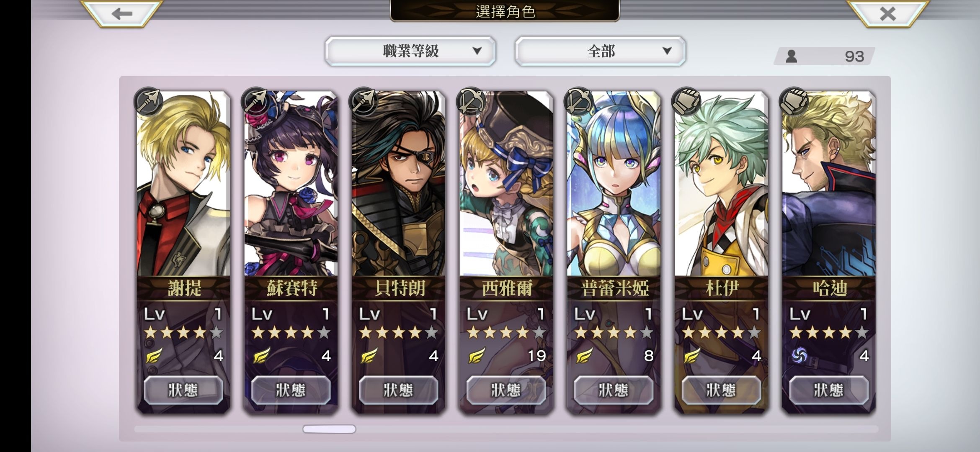This screenshot has height=452, width=980.
Task: Click the spear class icon on 謝提's card
Action: click(149, 102)
